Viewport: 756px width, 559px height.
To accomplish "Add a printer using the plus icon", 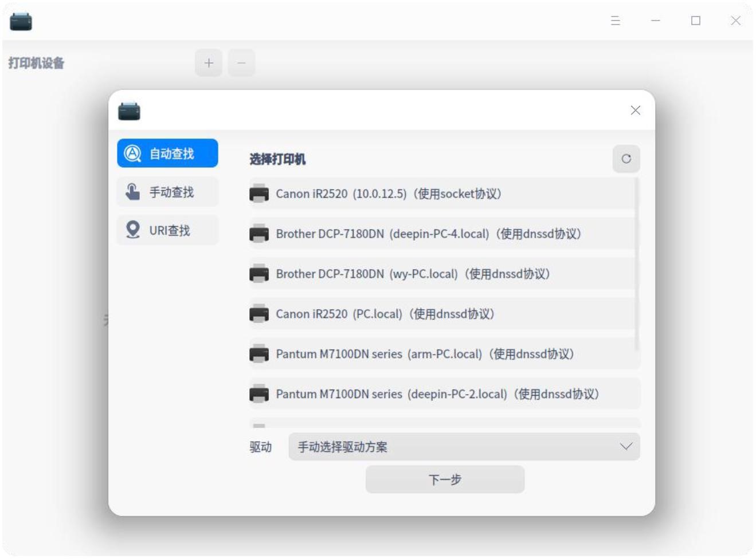I will pyautogui.click(x=209, y=63).
